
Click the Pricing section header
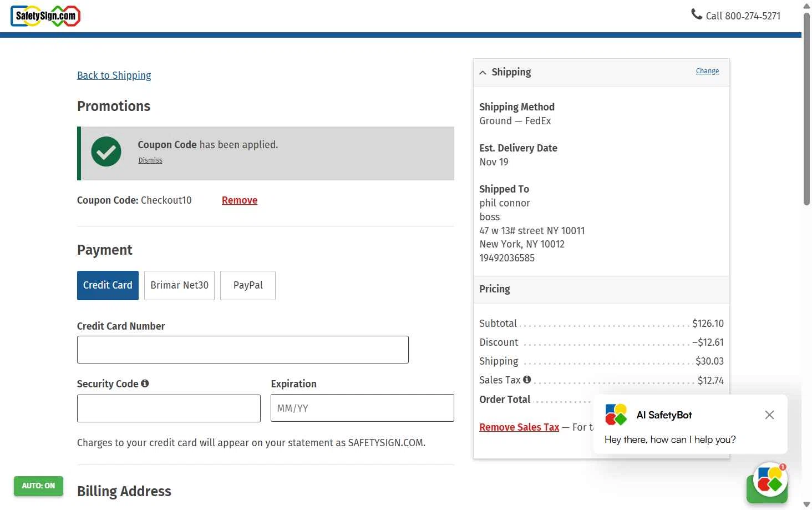[601, 290]
